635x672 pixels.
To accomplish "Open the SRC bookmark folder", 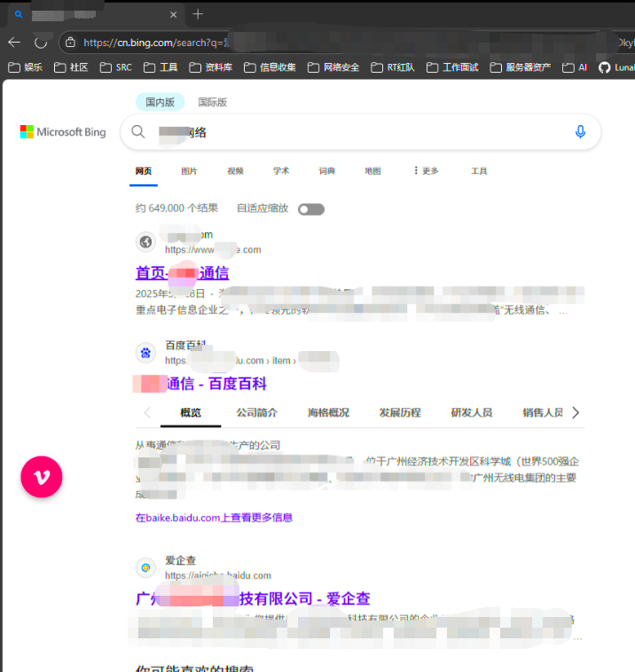I will pos(116,67).
